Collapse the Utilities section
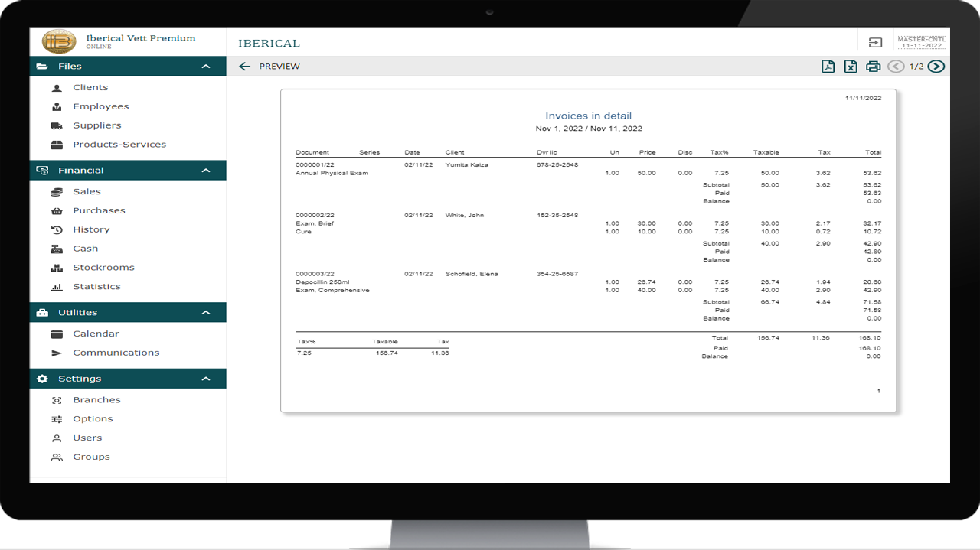Image resolution: width=980 pixels, height=550 pixels. click(205, 313)
